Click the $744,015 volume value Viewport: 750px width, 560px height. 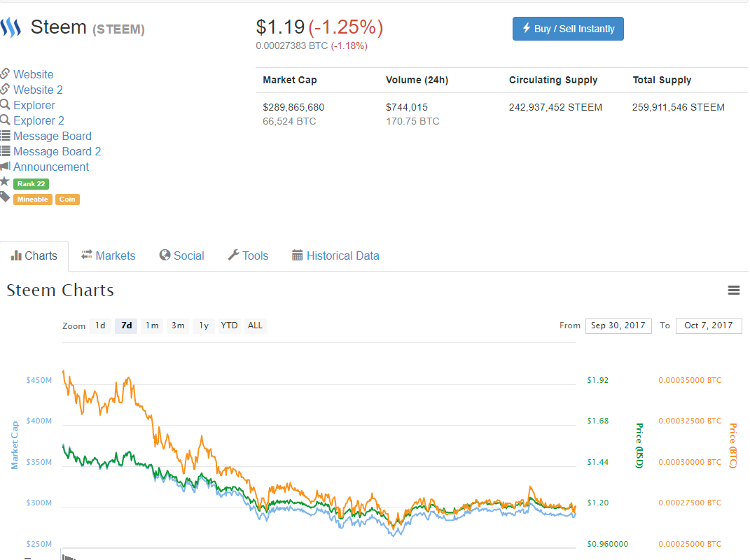tap(407, 107)
